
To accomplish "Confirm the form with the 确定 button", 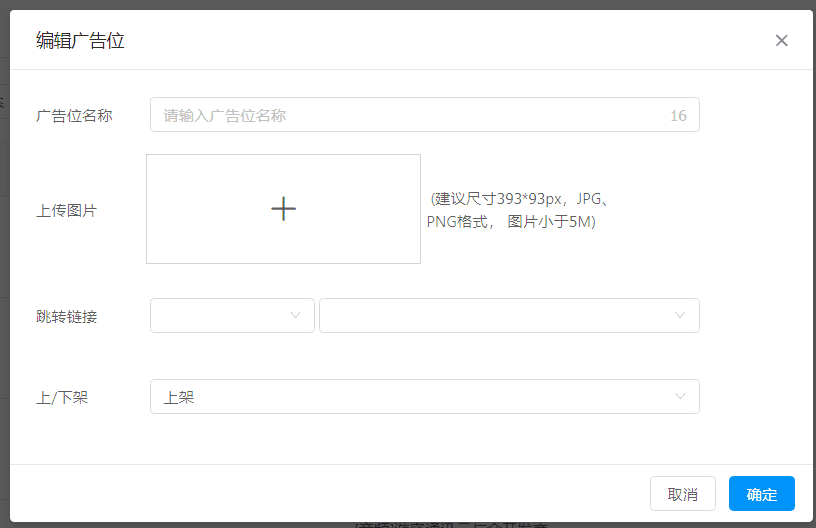I will point(761,494).
